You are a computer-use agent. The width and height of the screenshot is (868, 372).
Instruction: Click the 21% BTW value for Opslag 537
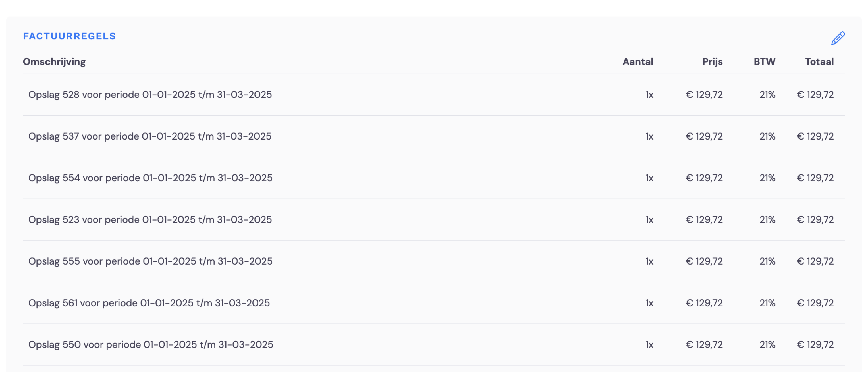(x=767, y=136)
